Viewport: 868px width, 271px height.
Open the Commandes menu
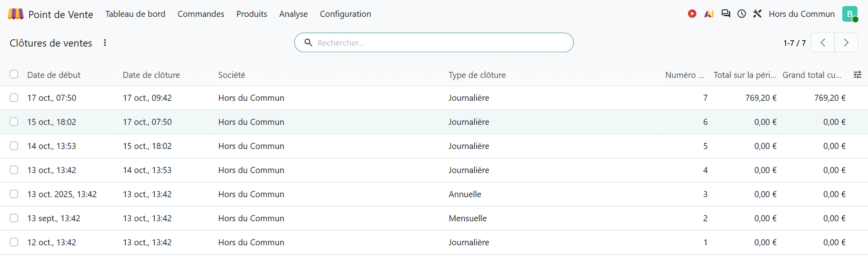click(x=201, y=14)
